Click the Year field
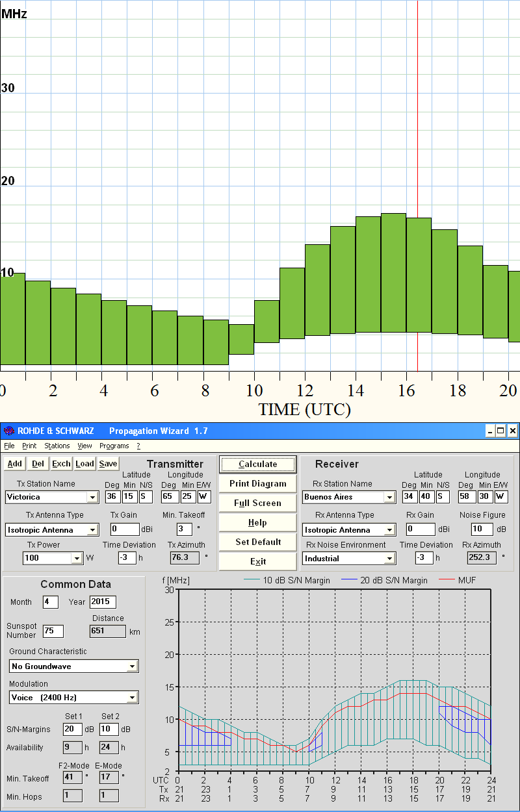The width and height of the screenshot is (520, 812). [102, 602]
